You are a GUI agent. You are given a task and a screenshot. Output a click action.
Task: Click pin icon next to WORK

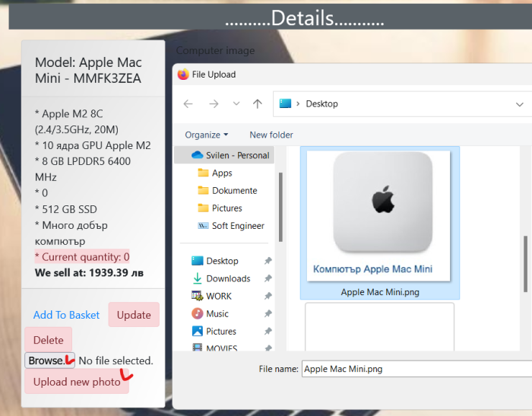268,296
